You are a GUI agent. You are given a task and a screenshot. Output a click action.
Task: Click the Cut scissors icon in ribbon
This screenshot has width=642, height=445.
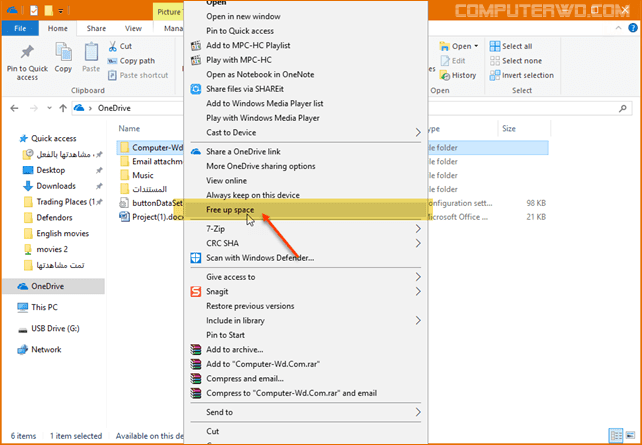tap(113, 46)
